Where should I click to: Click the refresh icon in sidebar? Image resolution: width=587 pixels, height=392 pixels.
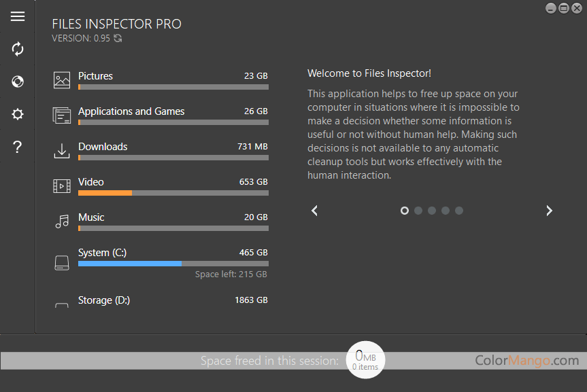tap(18, 49)
